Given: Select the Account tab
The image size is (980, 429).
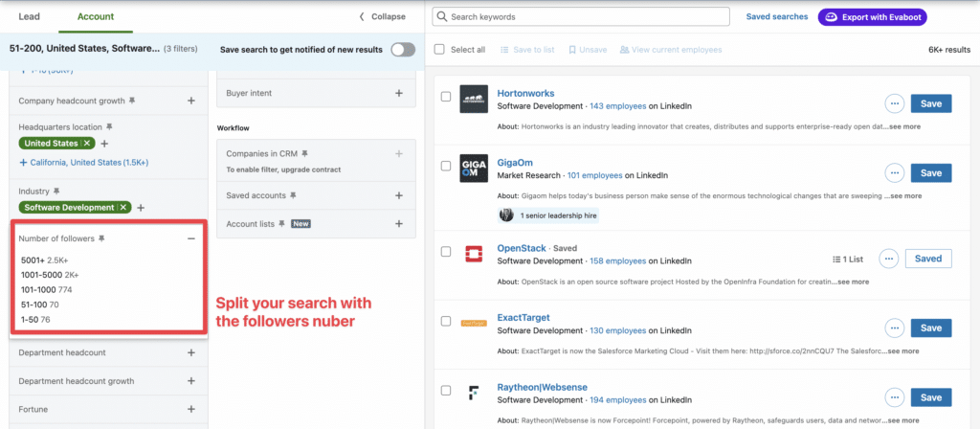Looking at the screenshot, I should (x=96, y=17).
